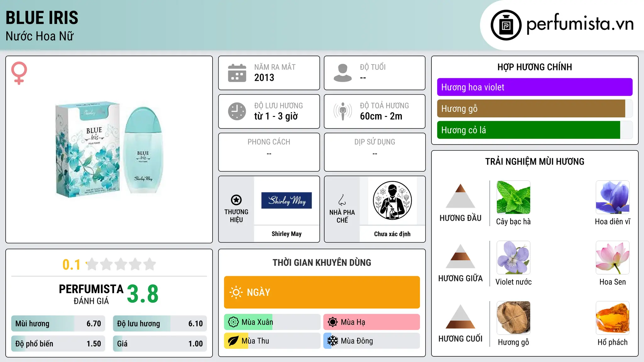The width and height of the screenshot is (644, 362).
Task: Click the Shirley May brand logo image
Action: pos(286,200)
